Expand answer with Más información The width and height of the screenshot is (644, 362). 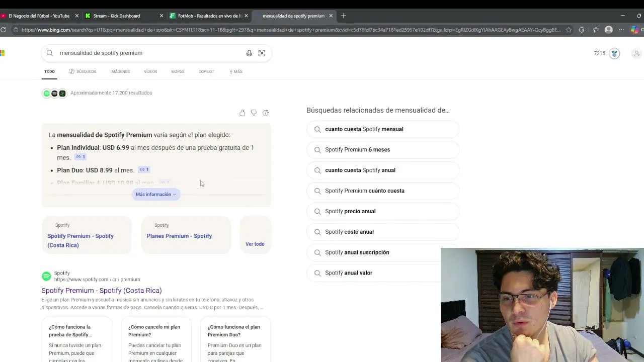156,194
